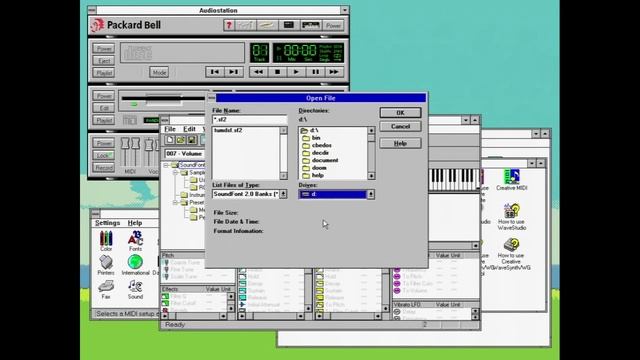Click the CD player Playlist button
640x360 pixels.
[104, 73]
